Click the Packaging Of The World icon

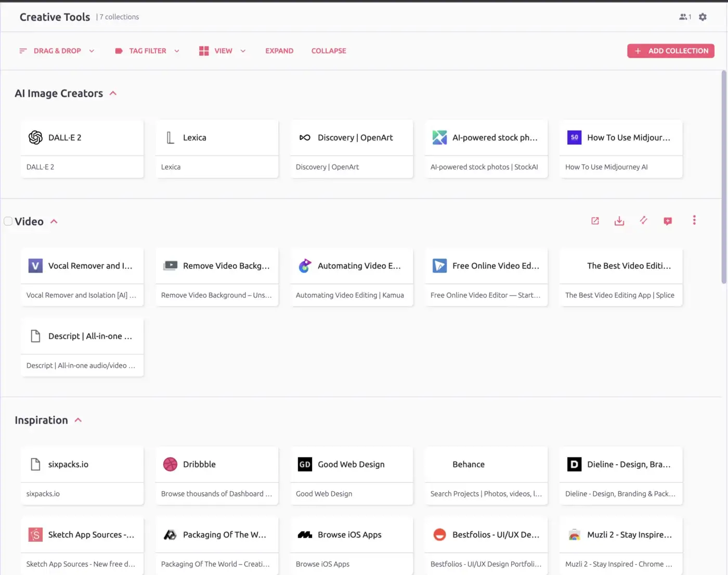point(170,534)
